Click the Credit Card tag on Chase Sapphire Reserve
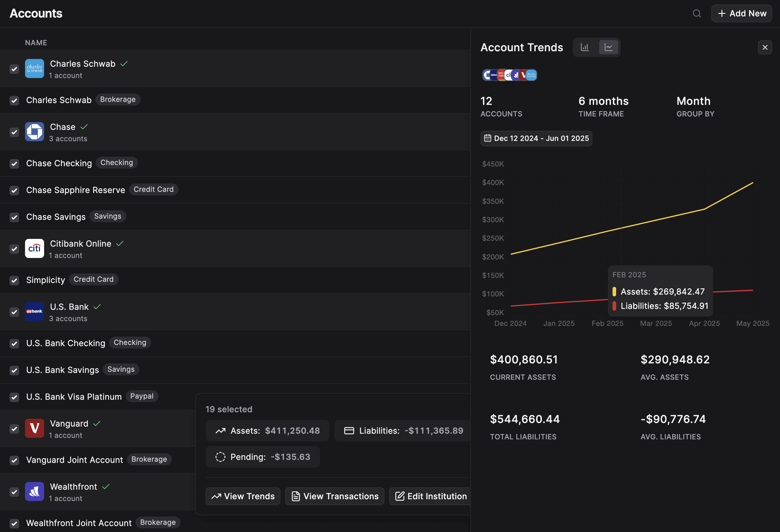This screenshot has height=532, width=780. click(x=153, y=189)
